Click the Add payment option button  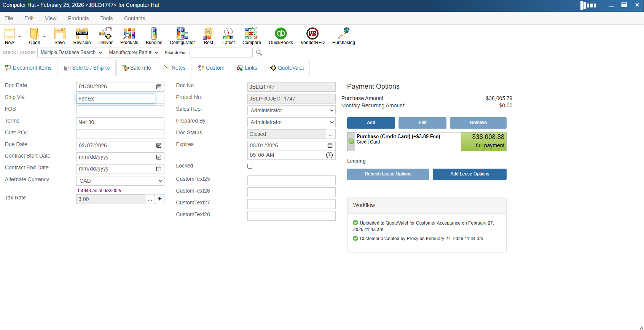(x=371, y=123)
